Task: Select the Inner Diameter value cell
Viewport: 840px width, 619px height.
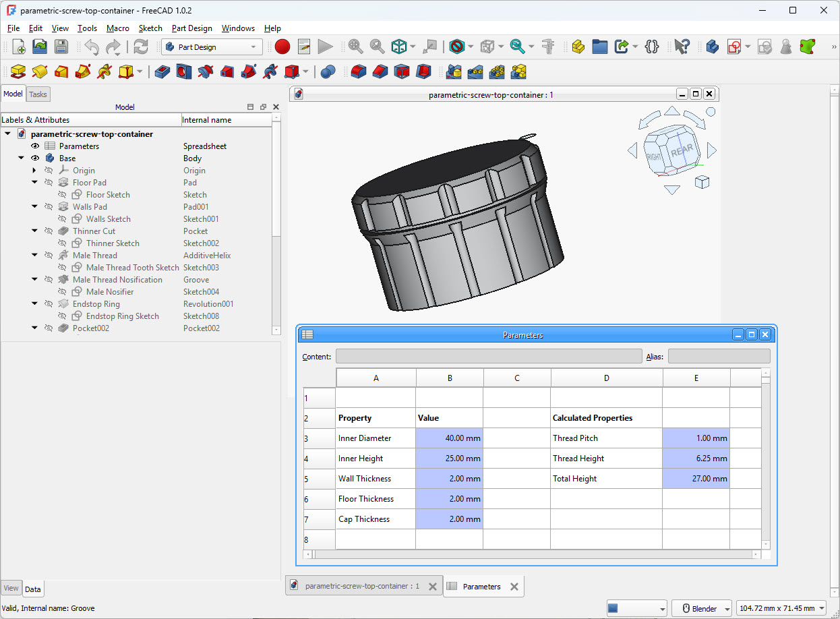Action: click(449, 438)
